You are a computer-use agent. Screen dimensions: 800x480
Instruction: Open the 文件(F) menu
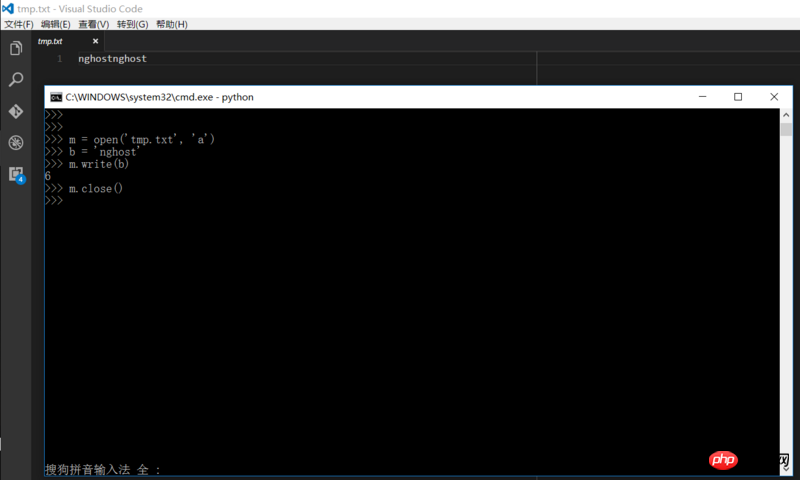coord(19,24)
